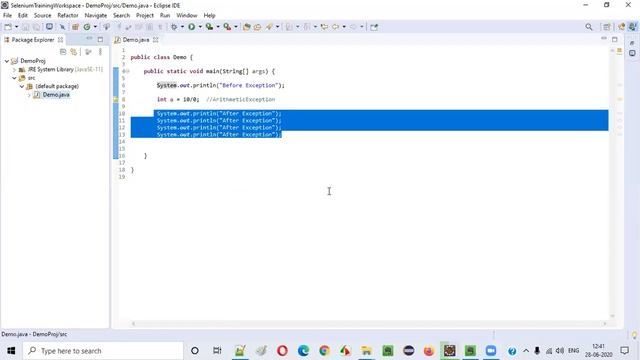Click the Save toolbar icon

[x=25, y=27]
